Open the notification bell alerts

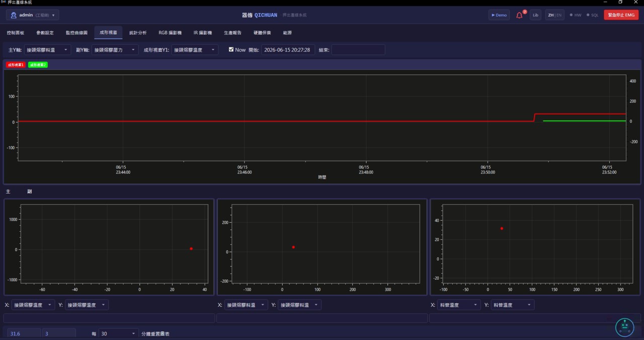click(x=520, y=15)
